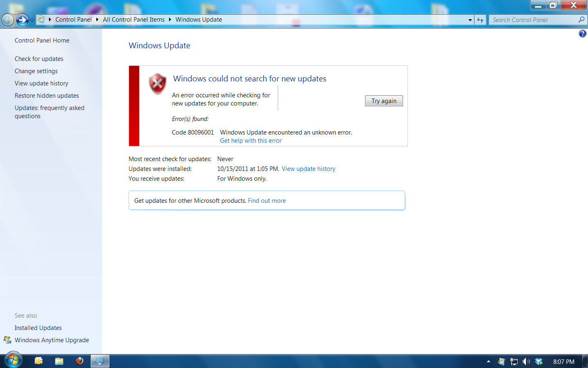This screenshot has height=368, width=588.
Task: Select Windows Update breadcrumb in address bar
Action: tap(199, 19)
